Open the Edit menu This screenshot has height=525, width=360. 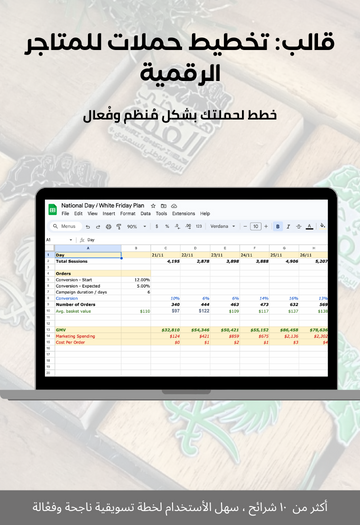(x=78, y=214)
